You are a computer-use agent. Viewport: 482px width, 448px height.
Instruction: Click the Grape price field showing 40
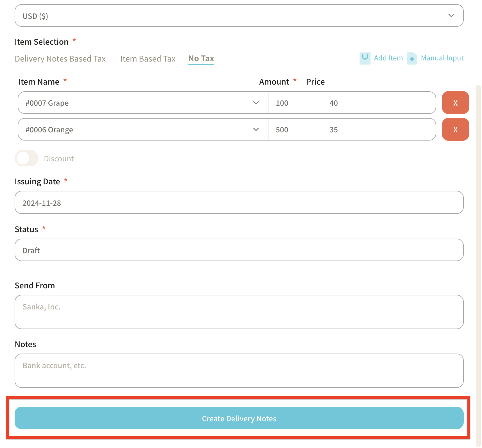coord(378,103)
